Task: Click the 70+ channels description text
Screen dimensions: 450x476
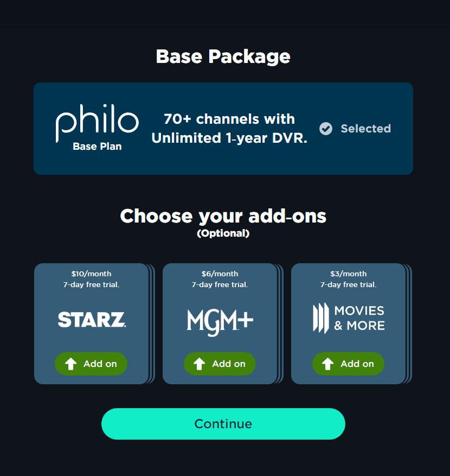Action: (x=229, y=129)
